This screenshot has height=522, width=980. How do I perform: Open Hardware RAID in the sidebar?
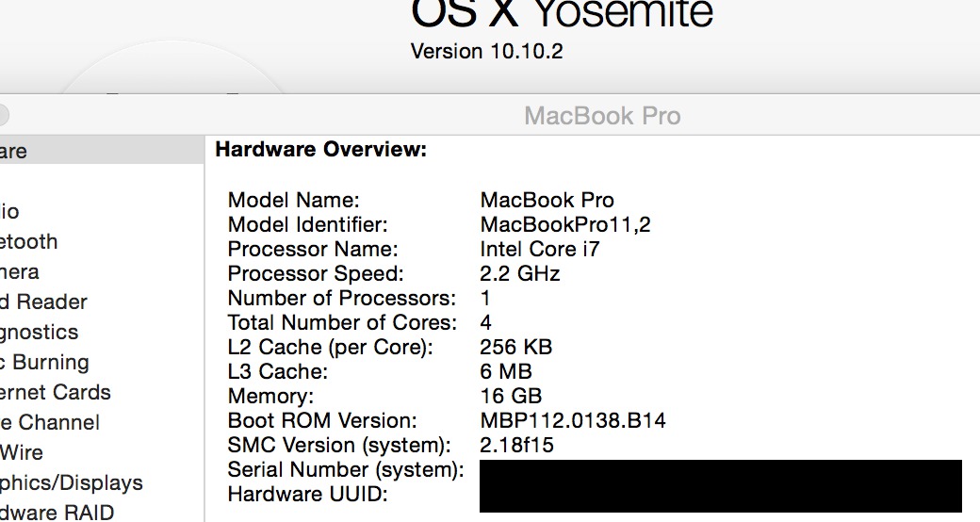(57, 513)
